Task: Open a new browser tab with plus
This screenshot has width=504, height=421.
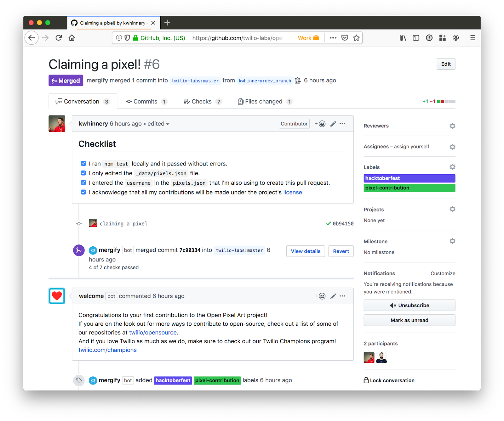Action: (167, 23)
